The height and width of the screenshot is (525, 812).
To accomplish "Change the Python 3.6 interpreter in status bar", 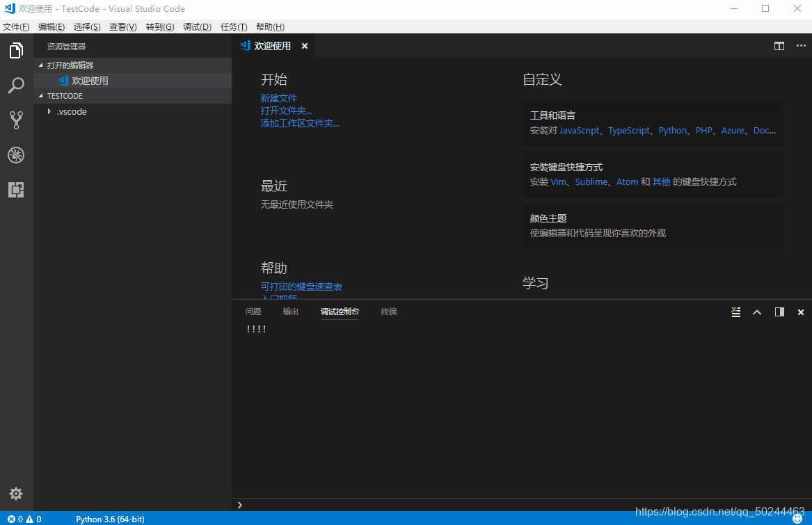I will point(109,519).
